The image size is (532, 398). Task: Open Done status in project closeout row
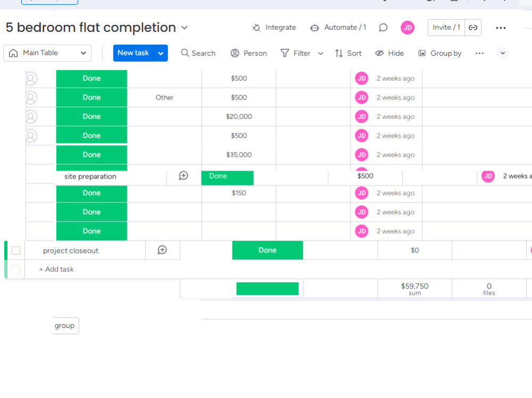coord(268,250)
